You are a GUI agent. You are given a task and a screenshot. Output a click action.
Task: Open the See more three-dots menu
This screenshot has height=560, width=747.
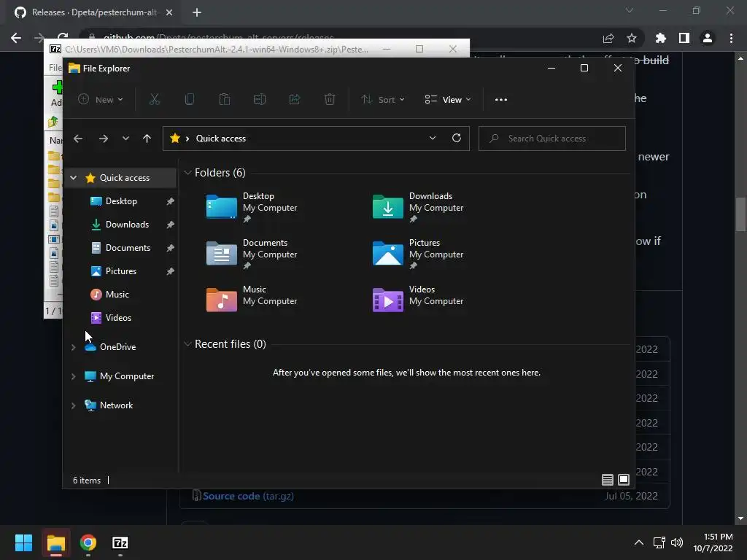(x=500, y=99)
